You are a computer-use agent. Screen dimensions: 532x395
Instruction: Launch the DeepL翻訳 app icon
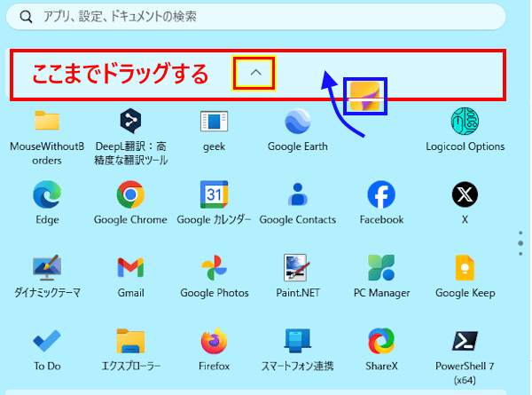(130, 121)
